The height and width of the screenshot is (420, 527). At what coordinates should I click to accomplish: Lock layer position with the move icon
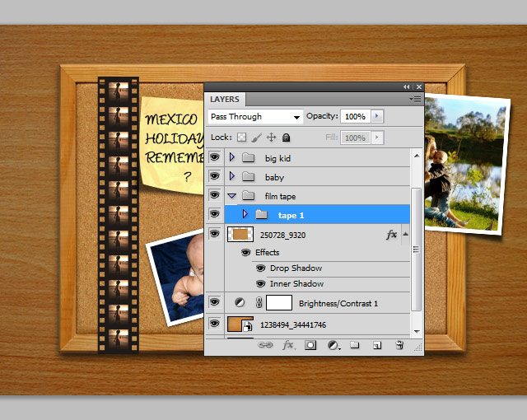[271, 138]
